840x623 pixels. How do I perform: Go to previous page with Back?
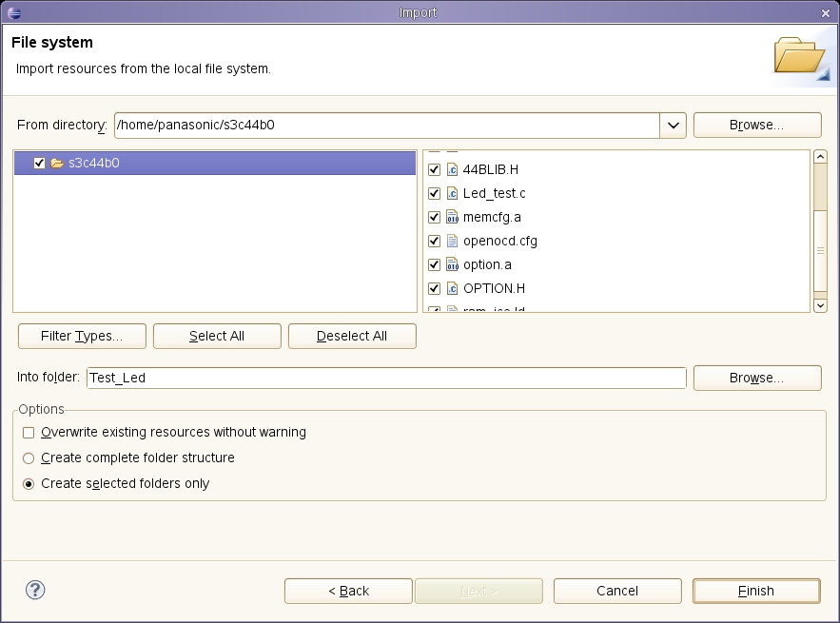click(x=348, y=591)
